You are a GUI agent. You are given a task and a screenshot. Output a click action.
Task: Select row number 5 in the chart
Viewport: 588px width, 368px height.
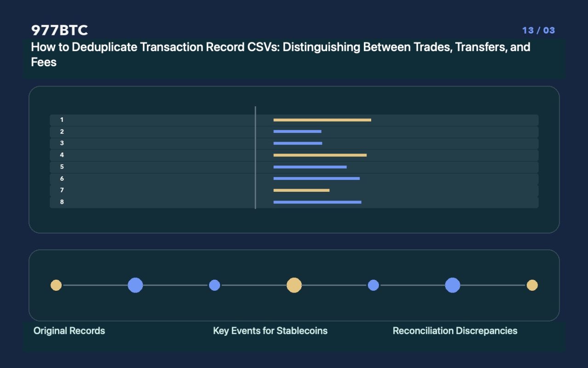294,167
